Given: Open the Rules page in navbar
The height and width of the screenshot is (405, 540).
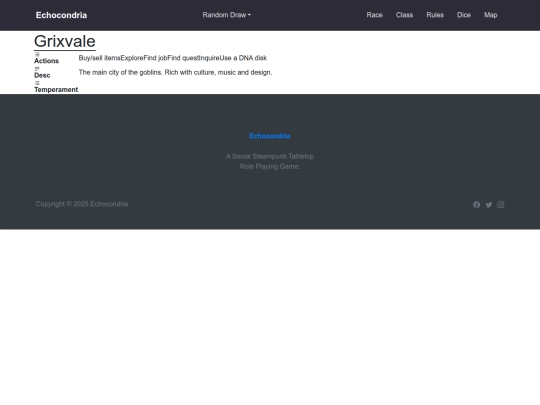Looking at the screenshot, I should tap(435, 15).
